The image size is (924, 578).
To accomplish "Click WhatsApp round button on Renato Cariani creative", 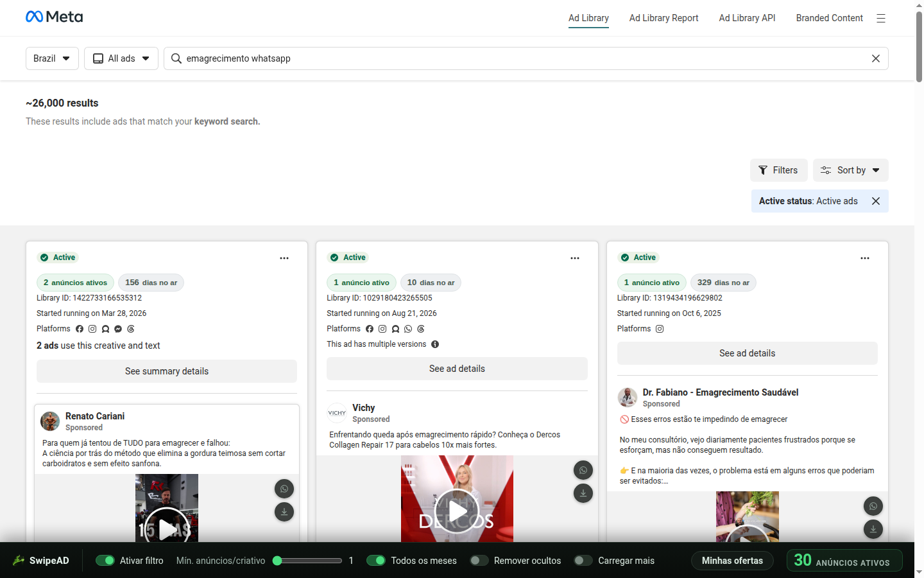I will [x=284, y=489].
